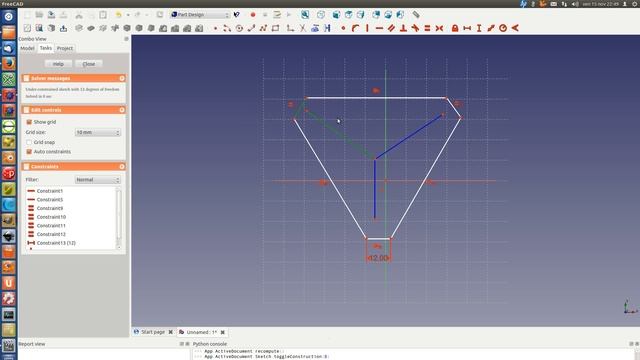Collapse the Solver messages panel
640x360 pixels.
click(x=122, y=78)
